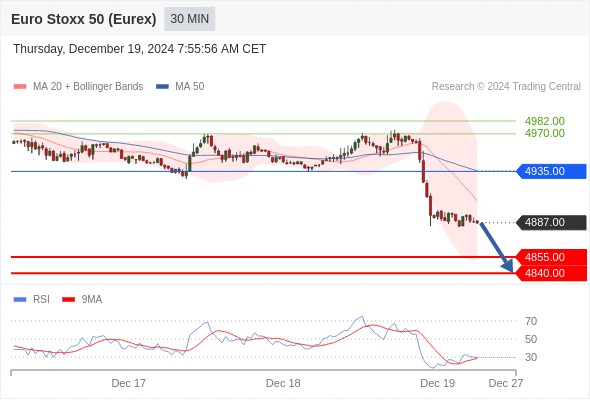Click the MA 50 legend label
Image resolution: width=590 pixels, height=400 pixels.
(190, 87)
